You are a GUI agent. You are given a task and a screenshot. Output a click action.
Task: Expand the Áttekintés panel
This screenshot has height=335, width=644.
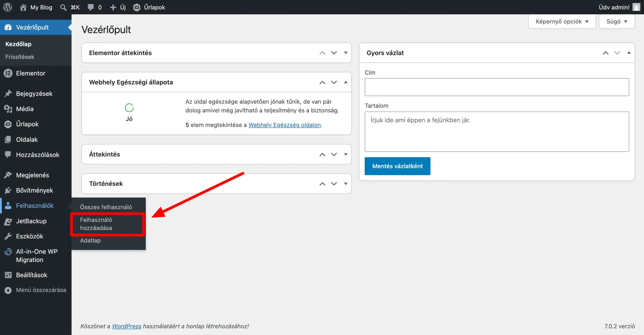pyautogui.click(x=346, y=154)
